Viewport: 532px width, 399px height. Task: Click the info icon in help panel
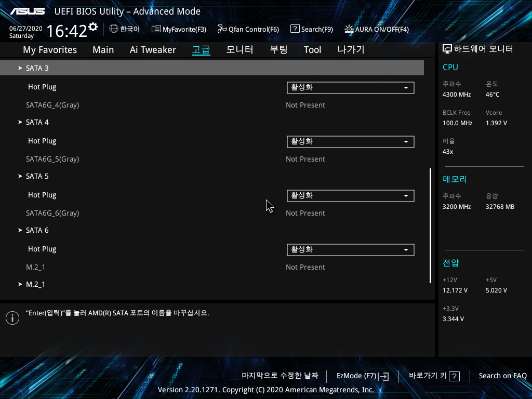tap(12, 318)
